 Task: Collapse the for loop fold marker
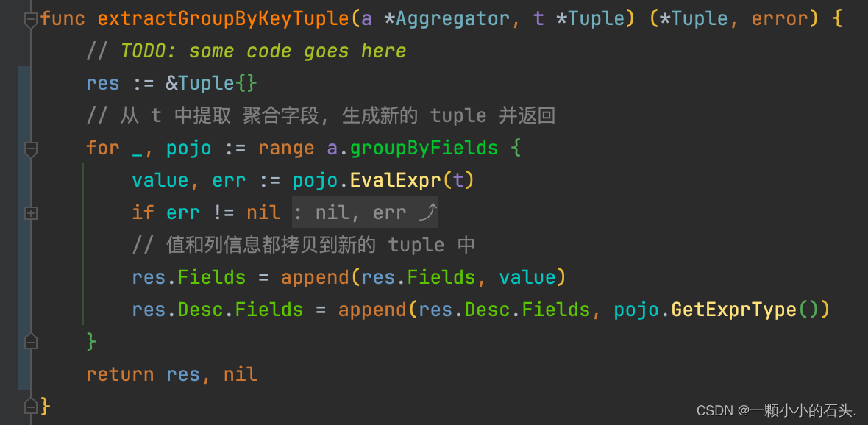point(31,149)
